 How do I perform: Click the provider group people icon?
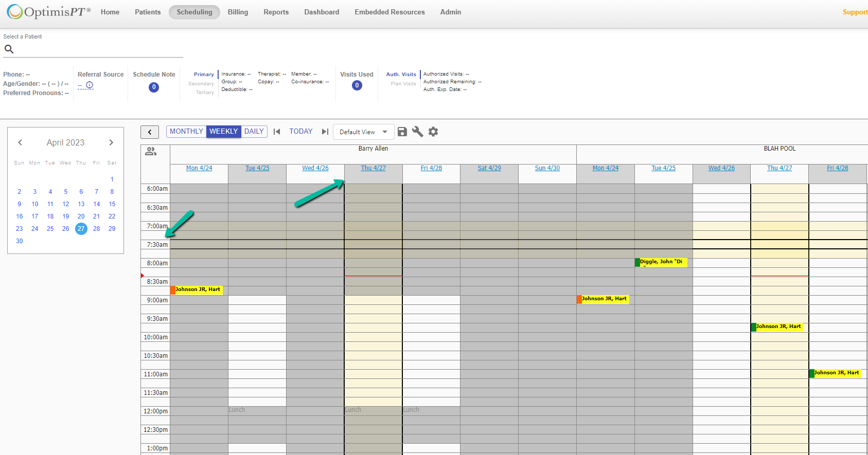[151, 151]
